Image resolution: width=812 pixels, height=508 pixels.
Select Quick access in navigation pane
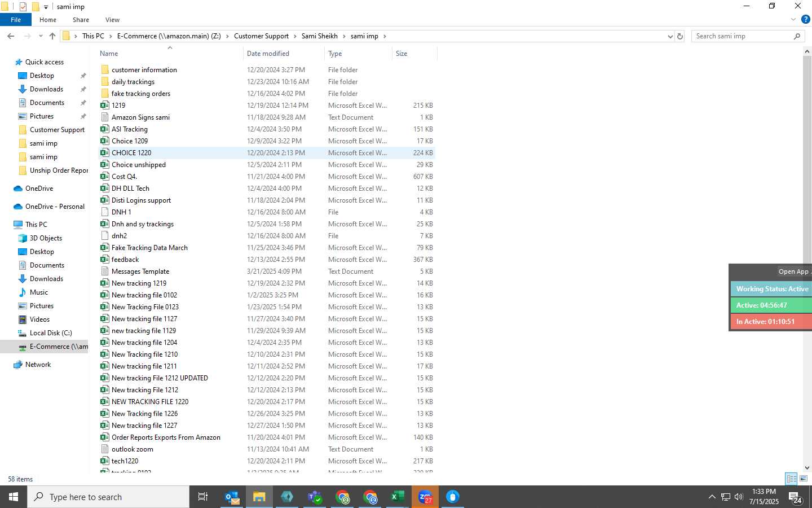[44, 62]
